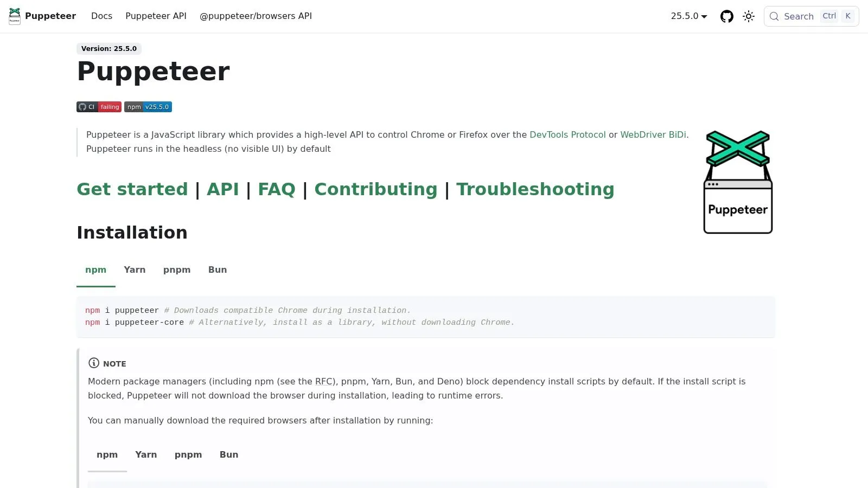
Task: Open the 25.5.0 version dropdown
Action: 689,16
